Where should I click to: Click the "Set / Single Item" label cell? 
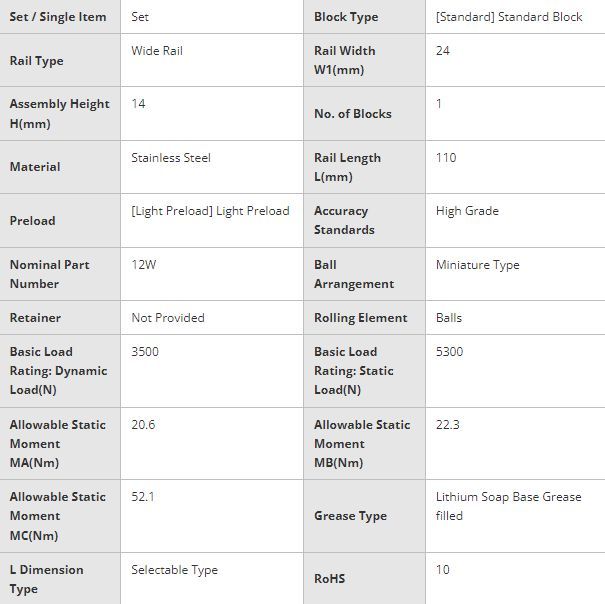pos(58,17)
